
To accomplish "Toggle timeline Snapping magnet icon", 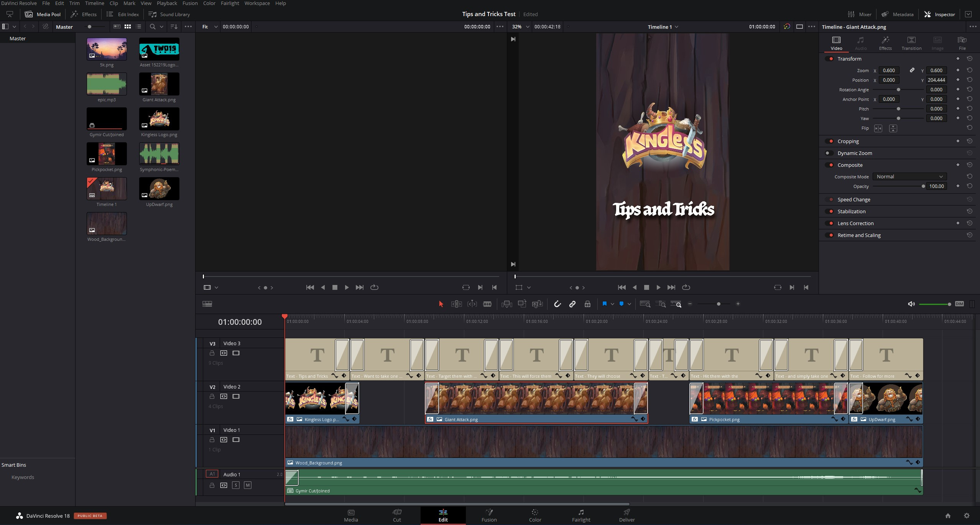I will click(557, 304).
